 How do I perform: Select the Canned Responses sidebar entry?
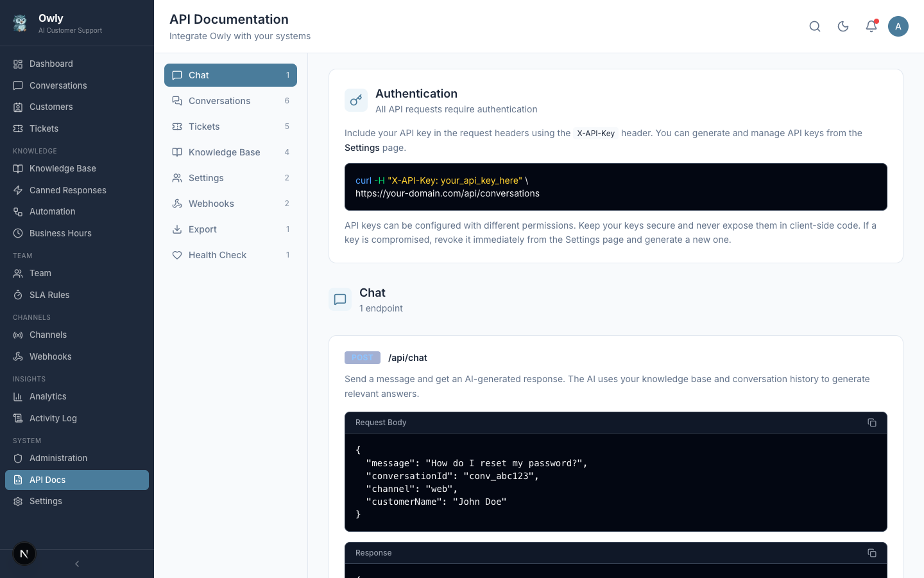tap(67, 190)
